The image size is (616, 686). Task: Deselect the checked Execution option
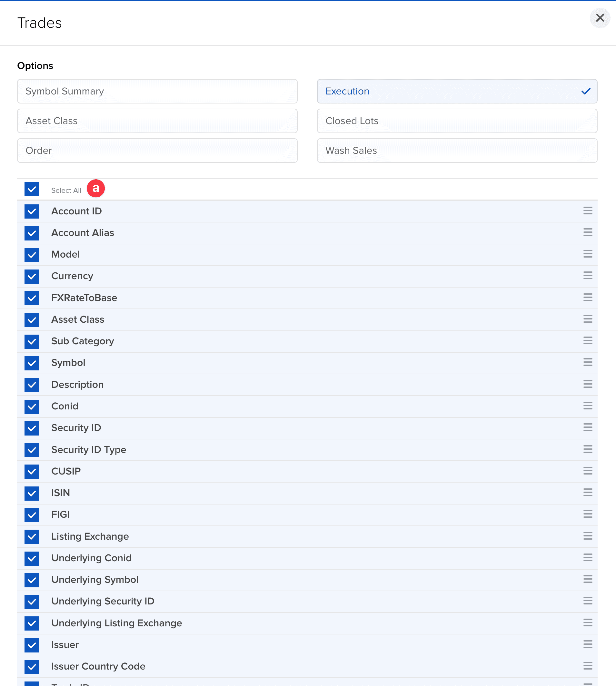coord(457,91)
